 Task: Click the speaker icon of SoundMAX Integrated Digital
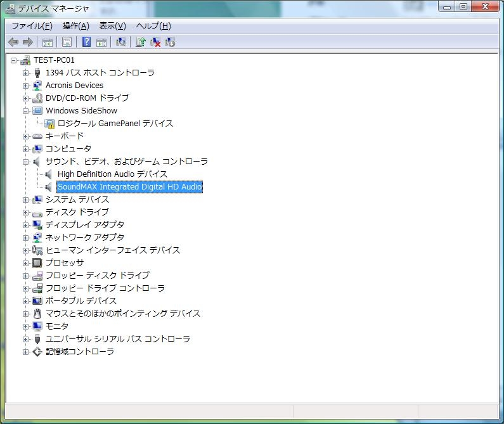click(x=48, y=187)
